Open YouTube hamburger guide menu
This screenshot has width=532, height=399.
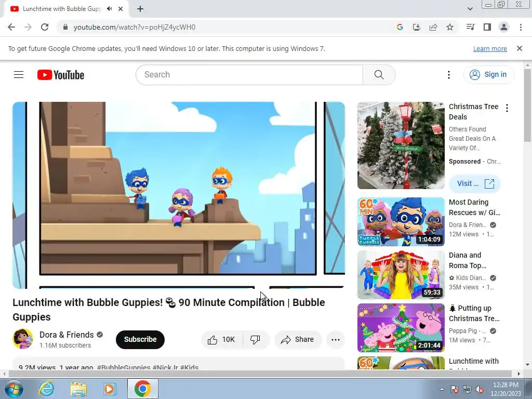pyautogui.click(x=19, y=75)
